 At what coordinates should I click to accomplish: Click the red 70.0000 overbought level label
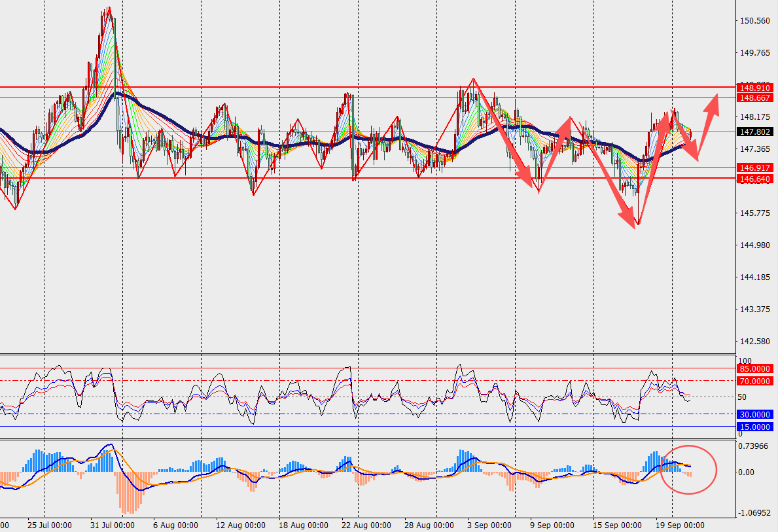(755, 381)
